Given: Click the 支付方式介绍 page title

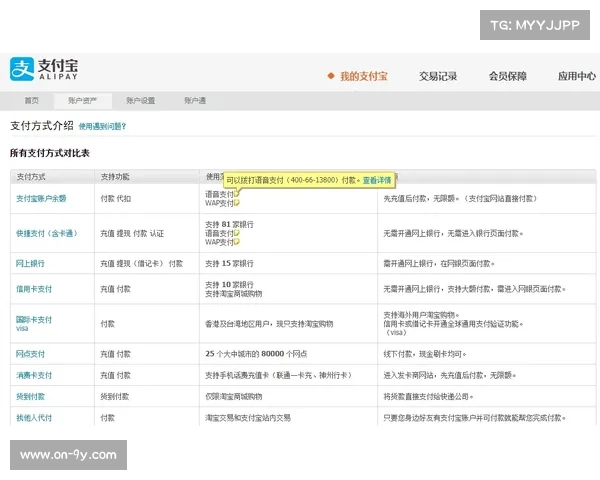Looking at the screenshot, I should tap(42, 126).
